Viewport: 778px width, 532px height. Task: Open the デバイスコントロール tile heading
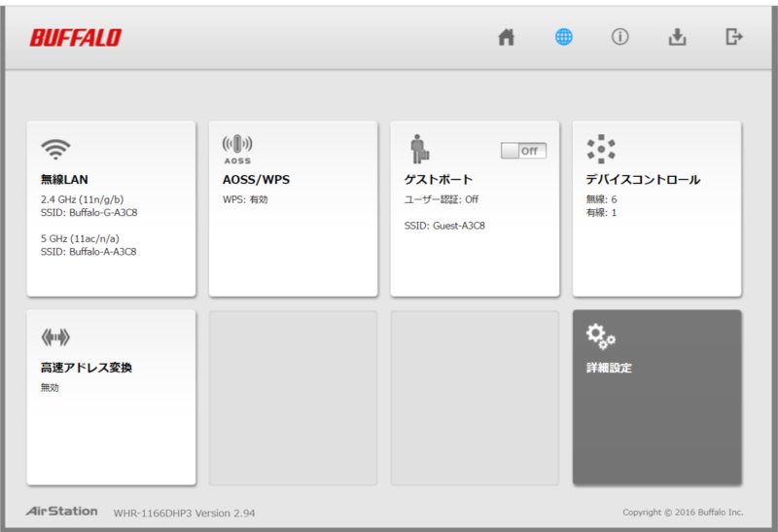pyautogui.click(x=643, y=180)
